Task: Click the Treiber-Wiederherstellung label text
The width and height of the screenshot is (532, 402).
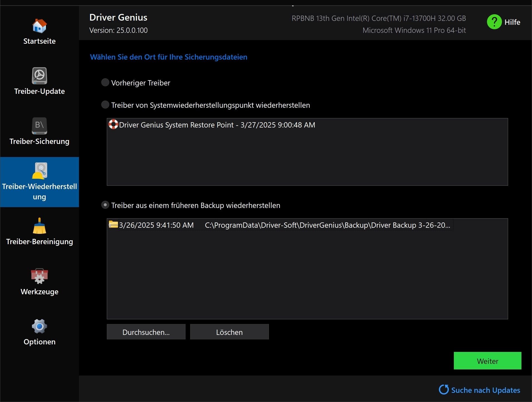Action: click(39, 192)
